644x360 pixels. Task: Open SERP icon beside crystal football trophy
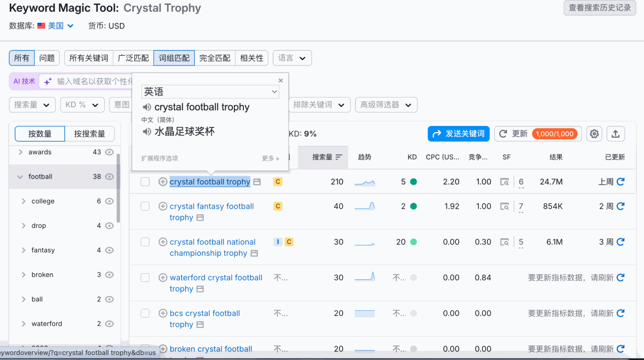pyautogui.click(x=257, y=182)
